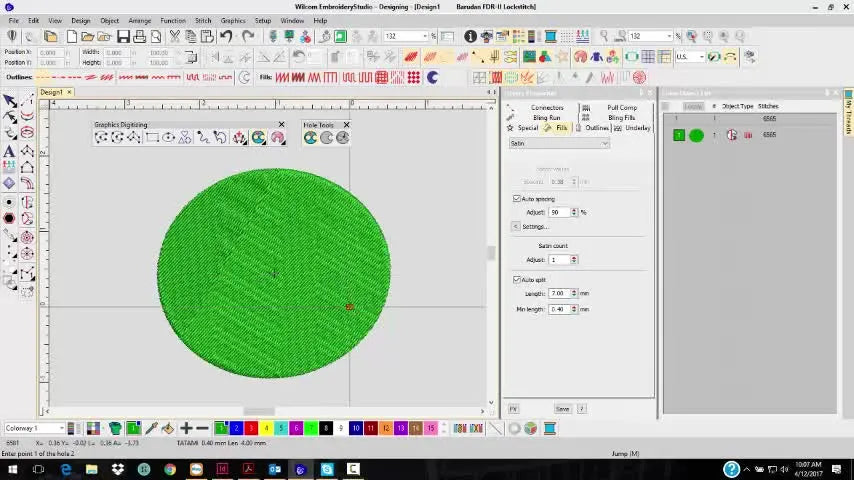This screenshot has height=480, width=854.
Task: Switch to the Connectors tab
Action: coord(540,108)
